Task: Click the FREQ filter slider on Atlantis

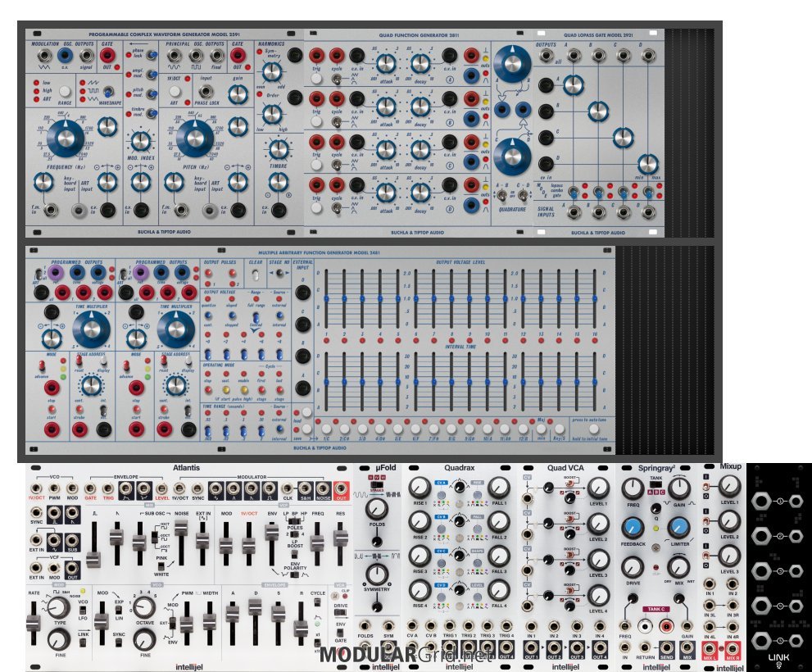Action: click(317, 543)
